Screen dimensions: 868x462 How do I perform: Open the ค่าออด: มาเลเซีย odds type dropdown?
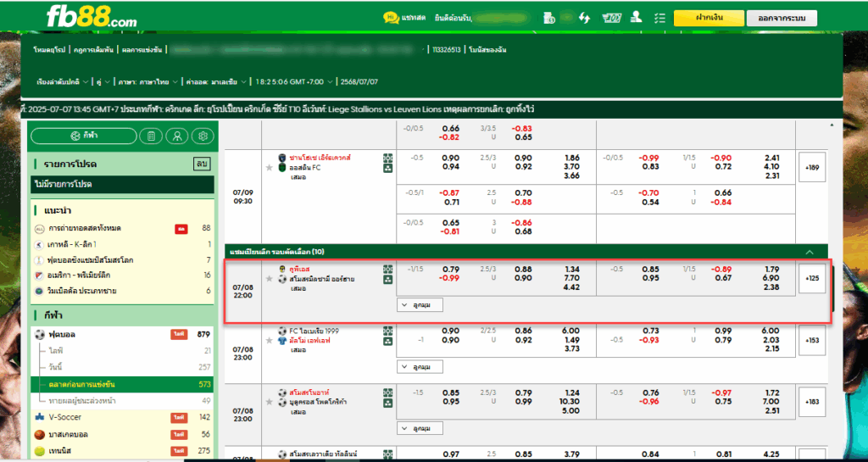point(216,82)
